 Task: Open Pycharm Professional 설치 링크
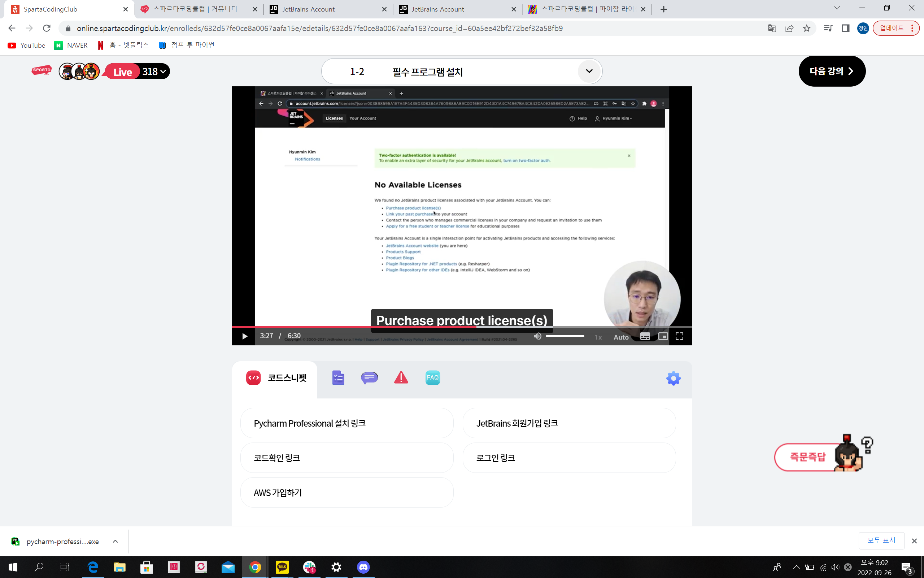coord(347,423)
